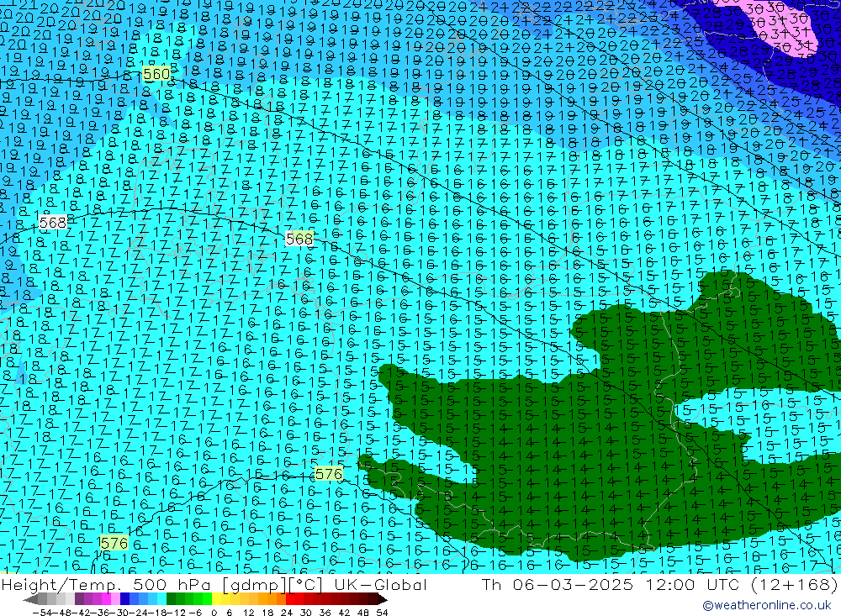Click the 'UK-Global' model name
Screen dimensions: 841x616
coord(380,584)
